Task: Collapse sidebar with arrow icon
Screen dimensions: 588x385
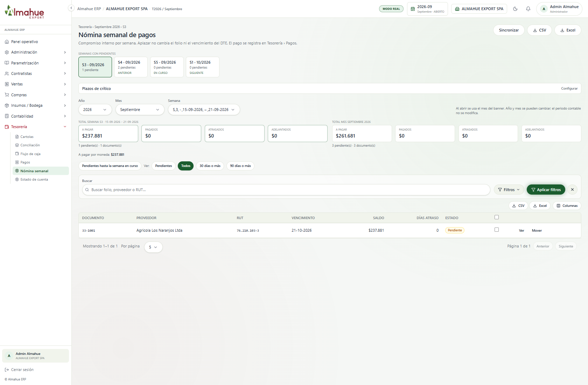Action: click(71, 8)
